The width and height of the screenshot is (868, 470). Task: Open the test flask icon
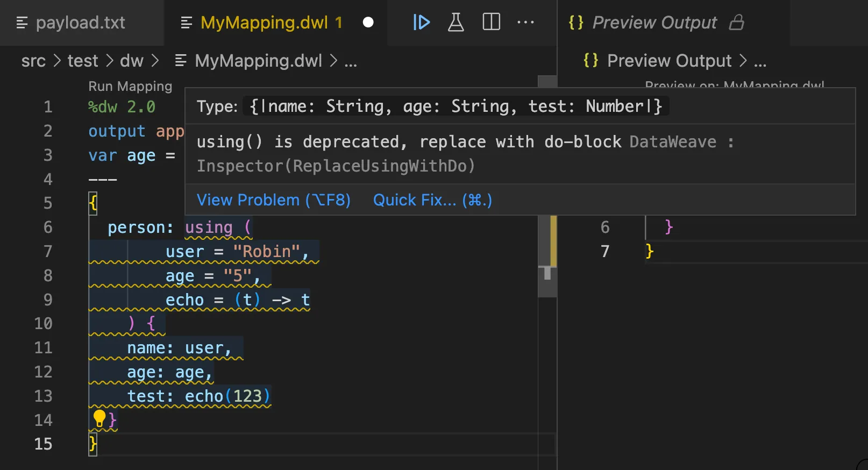point(456,23)
